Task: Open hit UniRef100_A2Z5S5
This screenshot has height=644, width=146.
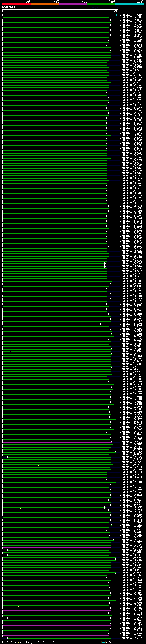Action: [x=131, y=72]
